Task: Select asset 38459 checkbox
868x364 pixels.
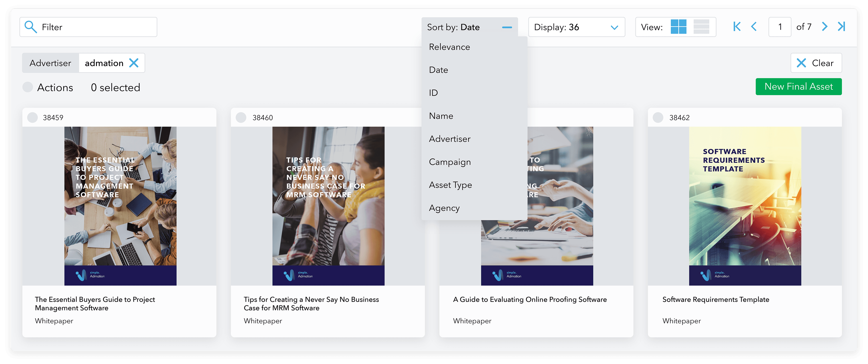Action: (x=32, y=117)
